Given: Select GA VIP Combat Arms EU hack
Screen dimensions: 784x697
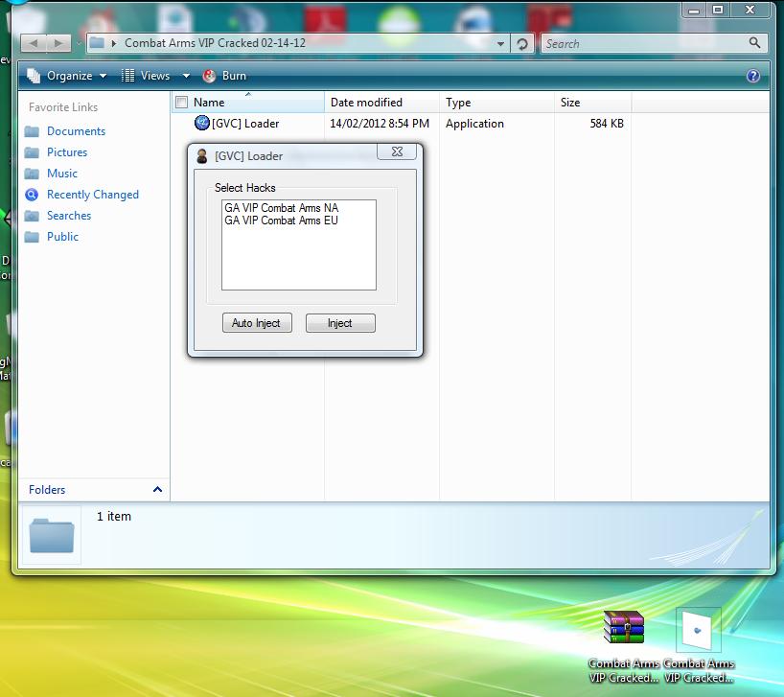Looking at the screenshot, I should [x=281, y=221].
